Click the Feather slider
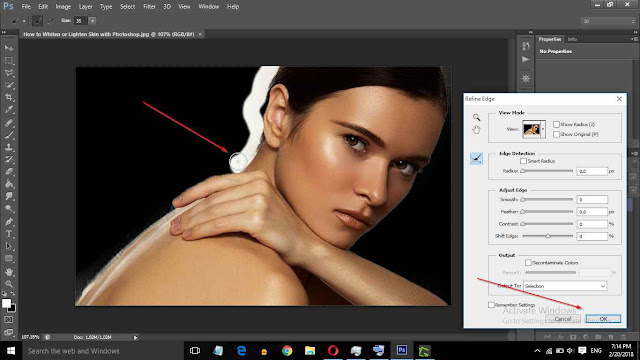Viewport: 640px width, 360px height. 547,212
